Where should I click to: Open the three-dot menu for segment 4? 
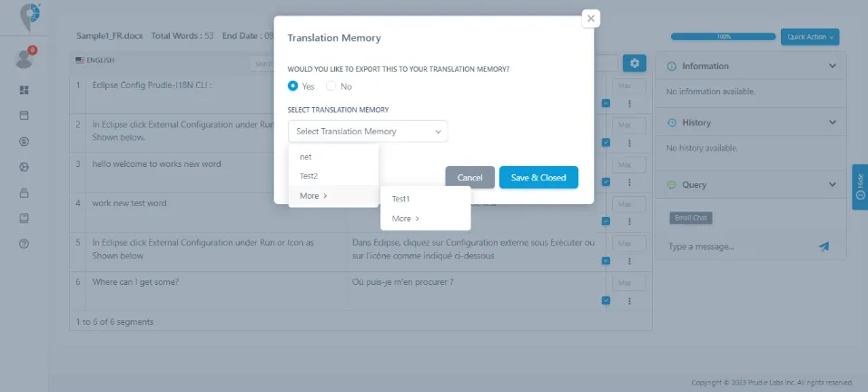coord(629,221)
